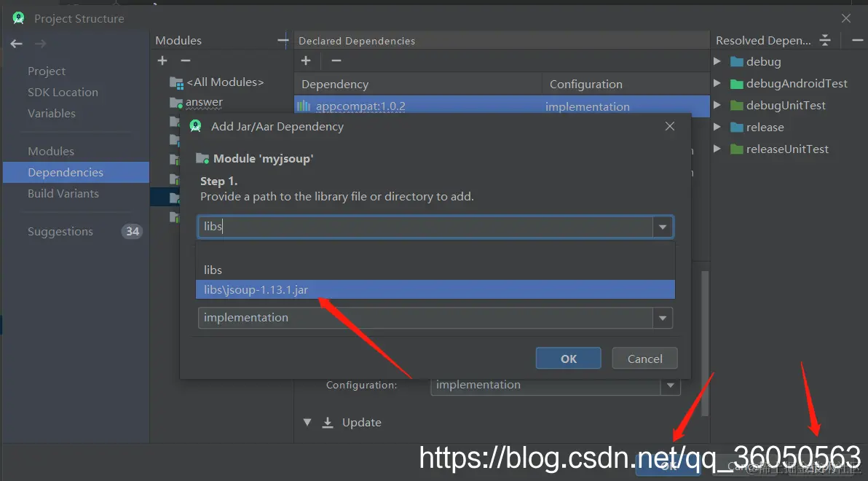Click the debugAndroidTest folder icon
The width and height of the screenshot is (868, 481).
point(736,84)
